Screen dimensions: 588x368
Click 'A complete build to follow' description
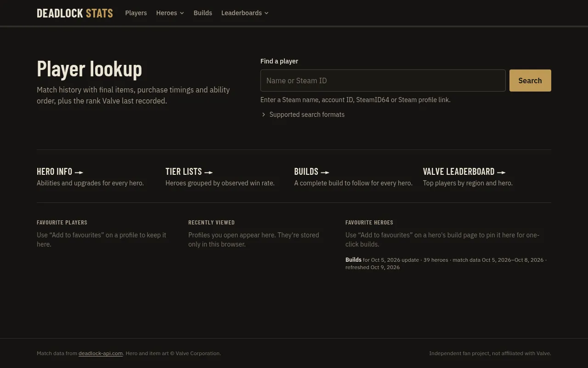(x=353, y=183)
